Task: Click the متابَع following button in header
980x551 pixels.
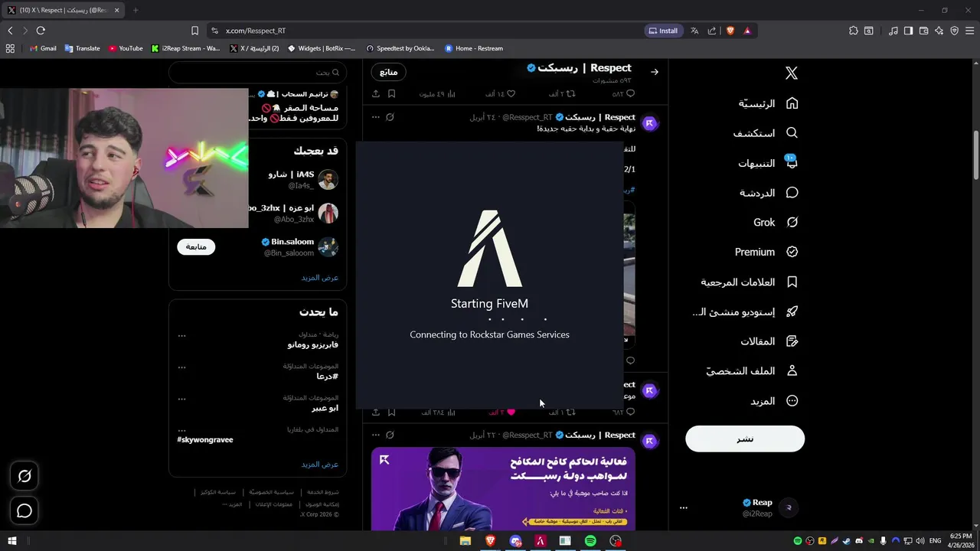Action: coord(389,72)
